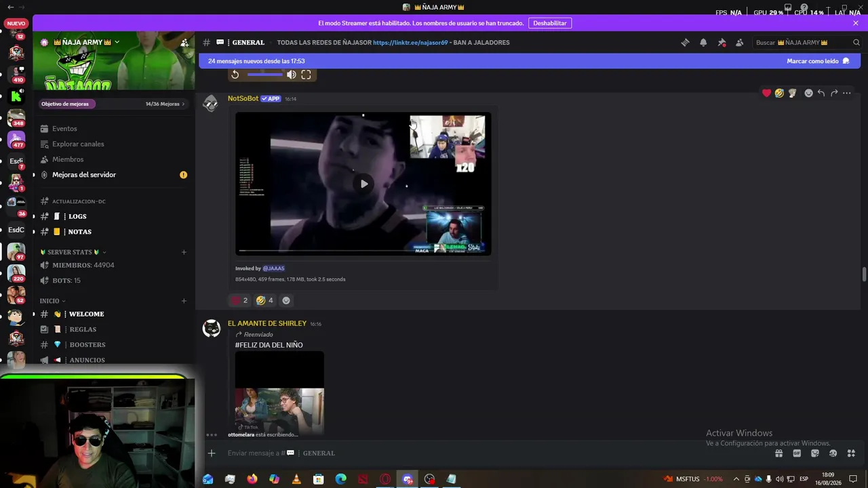Open the forwarded TikTok thumbnail image
The width and height of the screenshot is (868, 488).
pos(279,393)
